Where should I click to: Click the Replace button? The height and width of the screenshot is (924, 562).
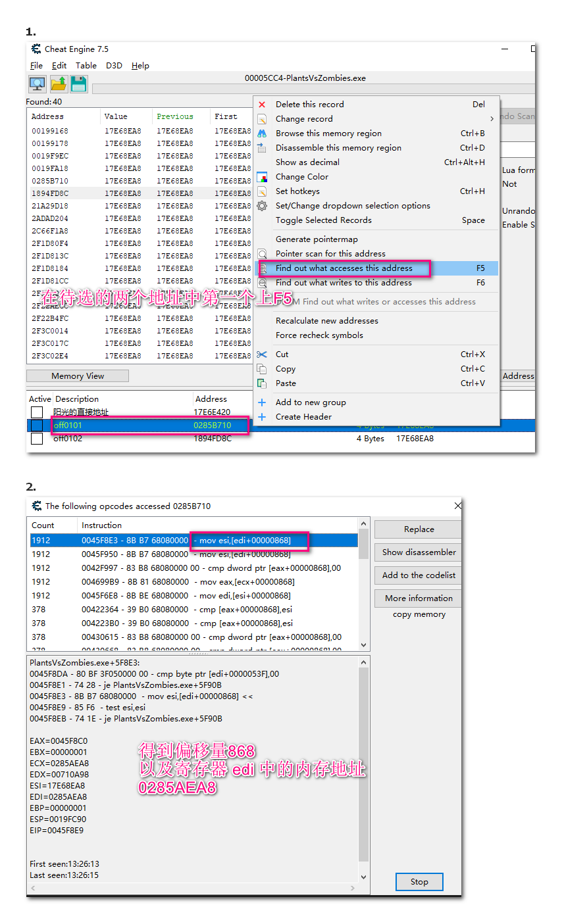coord(419,529)
